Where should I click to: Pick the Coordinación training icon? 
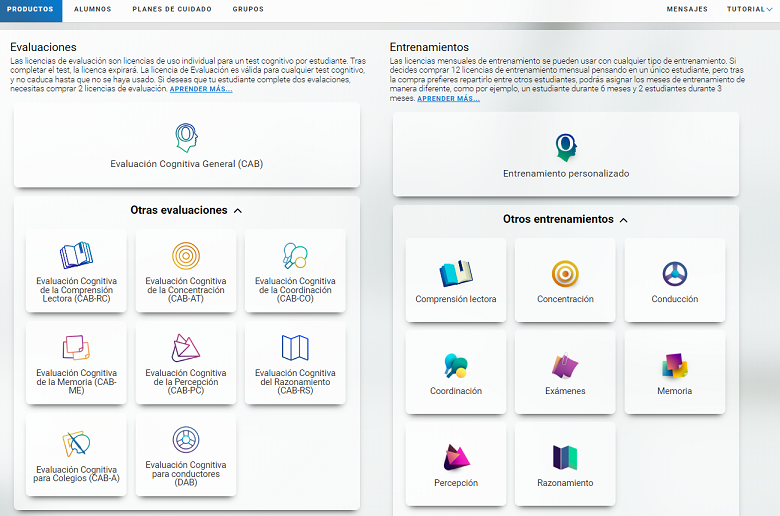456,366
